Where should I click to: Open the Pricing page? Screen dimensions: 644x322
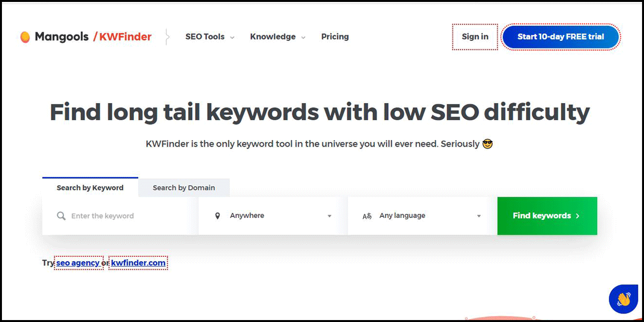coord(335,37)
